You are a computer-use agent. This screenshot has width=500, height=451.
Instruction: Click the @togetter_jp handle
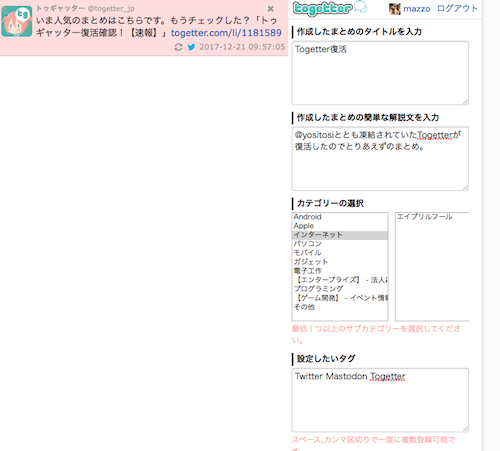111,9
